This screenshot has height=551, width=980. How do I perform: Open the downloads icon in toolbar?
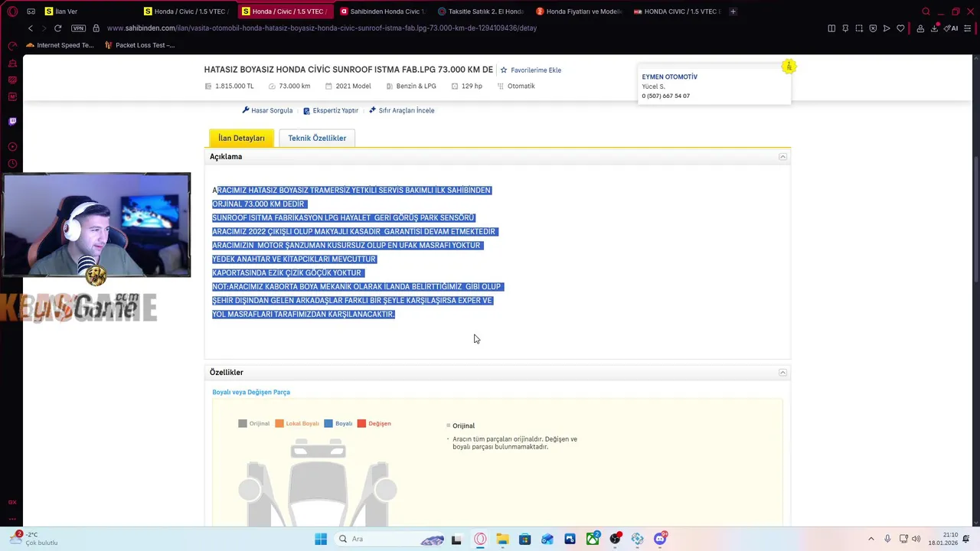[935, 28]
